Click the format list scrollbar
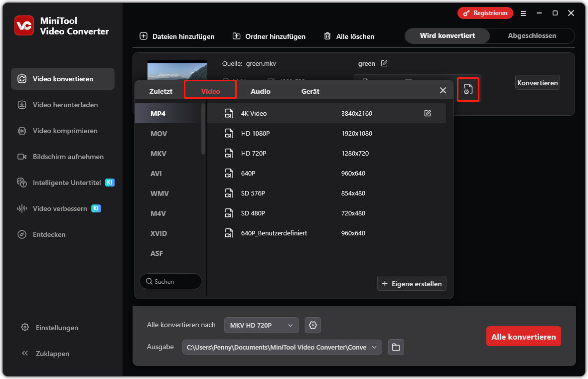This screenshot has width=588, height=379. [203, 129]
